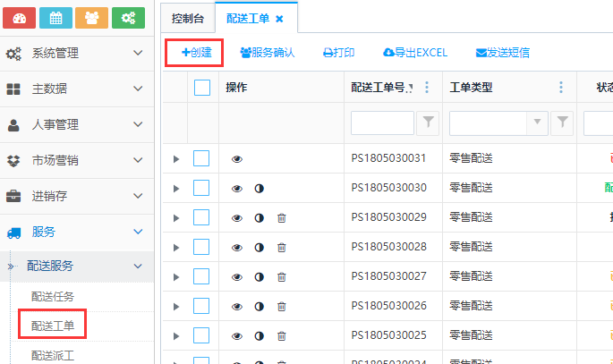Open 配送工单 in the sidebar menu
Screen dimensions: 613x364
pos(52,326)
